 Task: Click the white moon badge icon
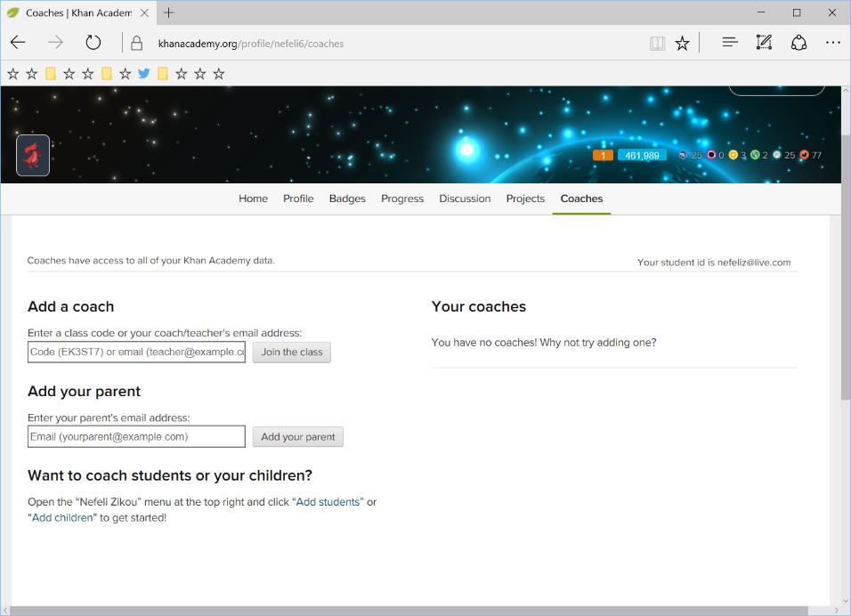point(776,155)
